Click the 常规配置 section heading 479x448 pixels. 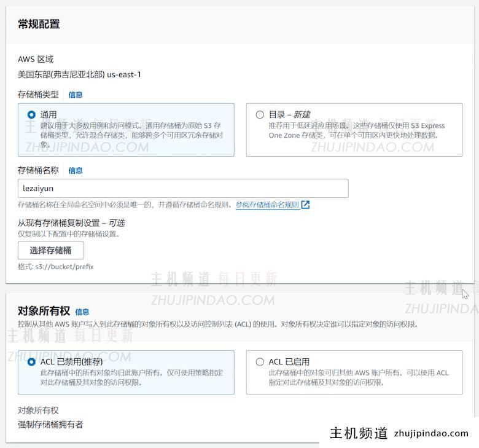[39, 24]
